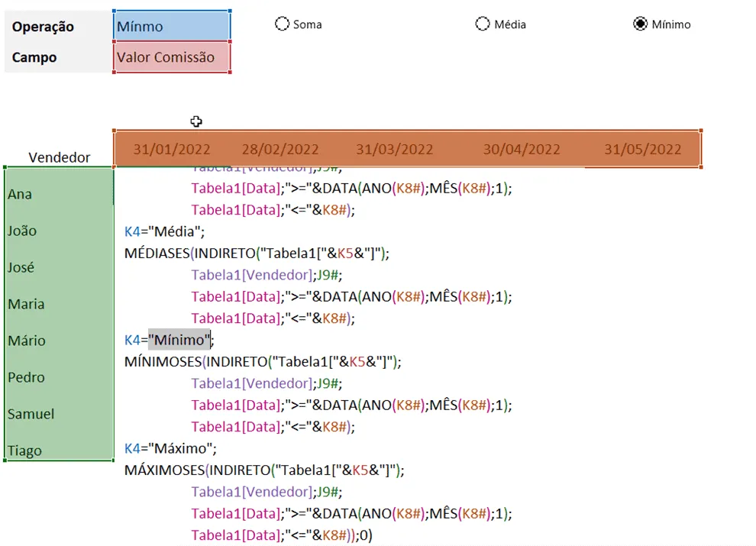The image size is (756, 546).
Task: Click the 31/05/2022 date header
Action: click(643, 149)
